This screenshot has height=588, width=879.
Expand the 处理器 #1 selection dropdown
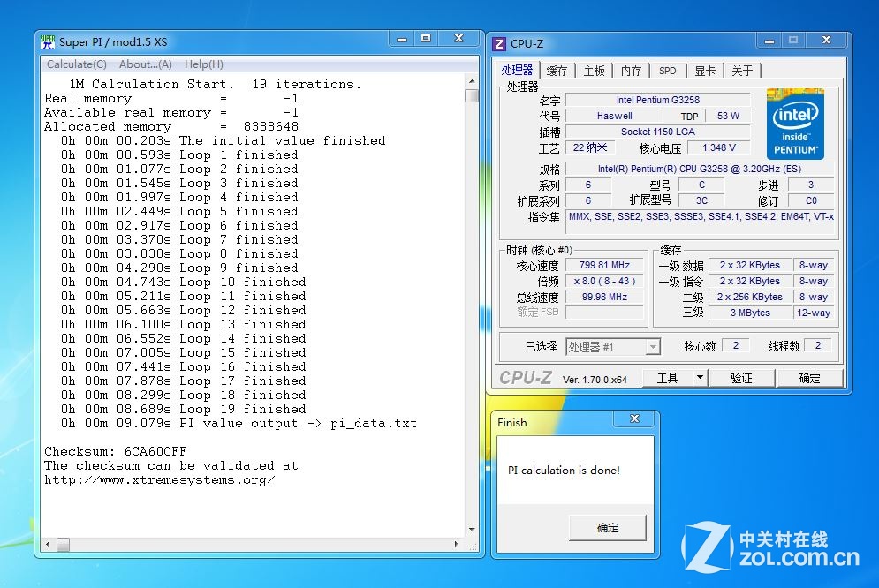(653, 347)
